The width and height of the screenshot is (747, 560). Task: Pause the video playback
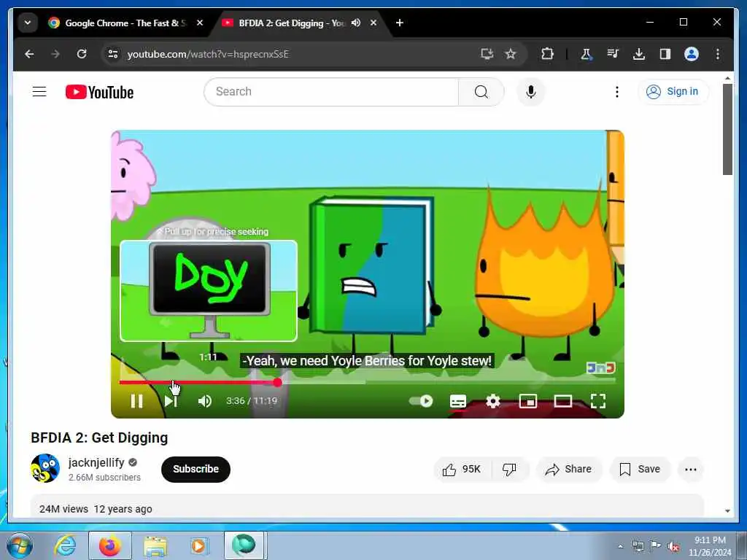tap(136, 401)
